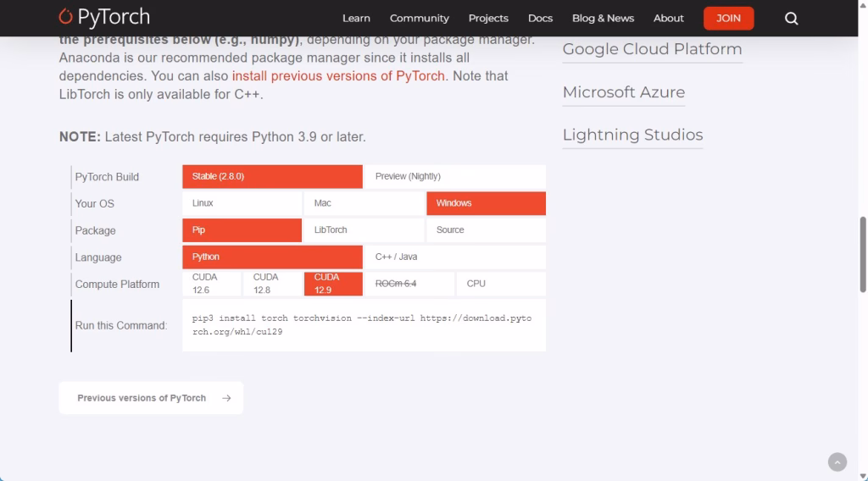Select the ROCm 6.4 compute platform
This screenshot has height=481, width=868.
coord(409,284)
